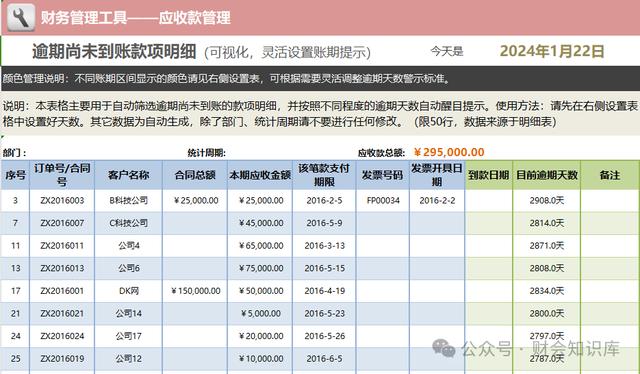Select receivable amount ¥65,000.00
640x374 pixels.
click(x=261, y=246)
